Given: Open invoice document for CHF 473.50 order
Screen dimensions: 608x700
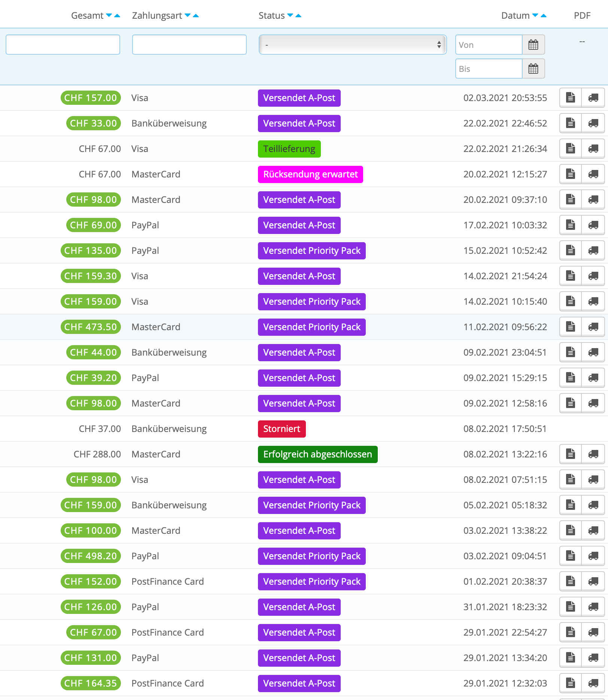Looking at the screenshot, I should [x=571, y=327].
